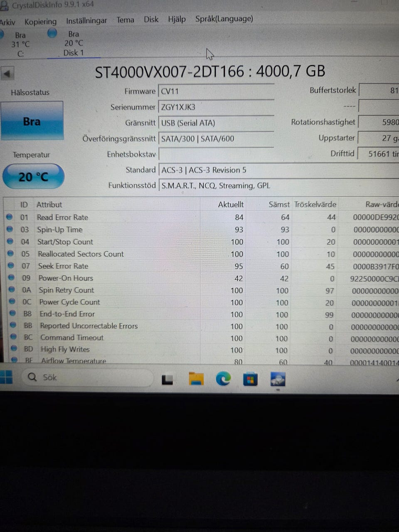The width and height of the screenshot is (399, 532).
Task: Click the status dot for Reported Uncorrectable Errors
Action: tap(13, 325)
